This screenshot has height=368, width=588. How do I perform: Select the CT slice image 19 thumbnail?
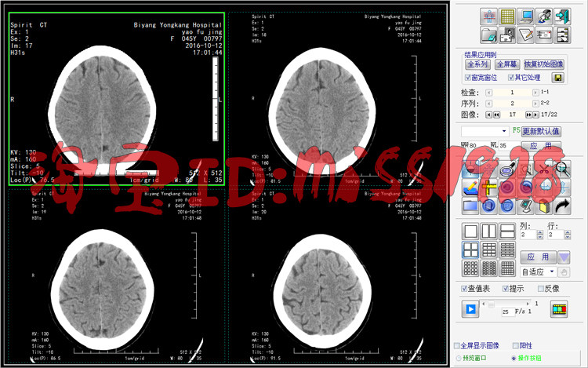(x=117, y=277)
